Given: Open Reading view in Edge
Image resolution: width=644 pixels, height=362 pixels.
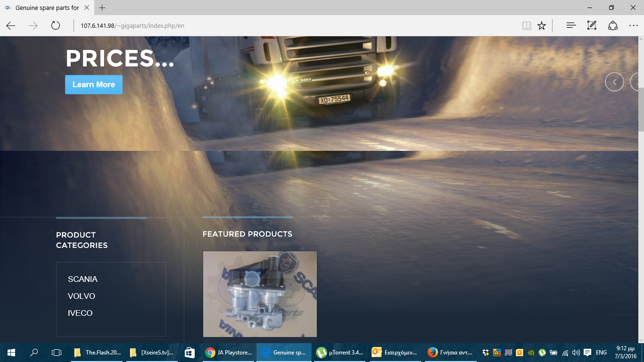Looking at the screenshot, I should (x=527, y=25).
